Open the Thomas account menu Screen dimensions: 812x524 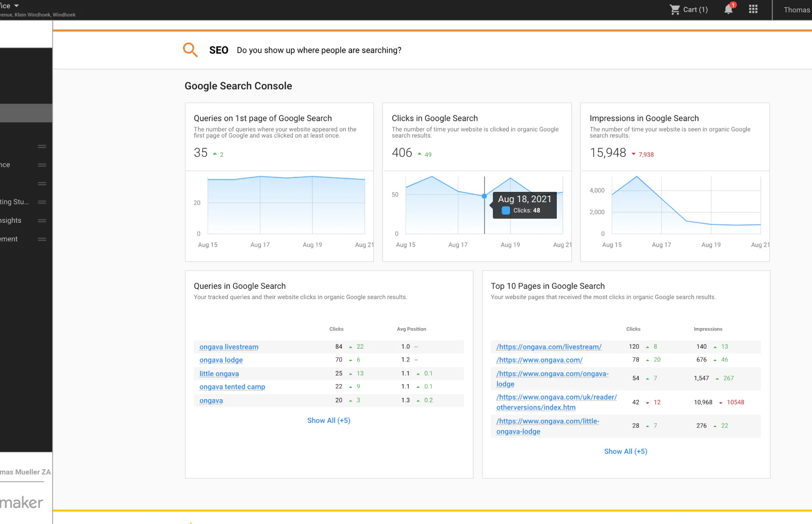(x=797, y=10)
